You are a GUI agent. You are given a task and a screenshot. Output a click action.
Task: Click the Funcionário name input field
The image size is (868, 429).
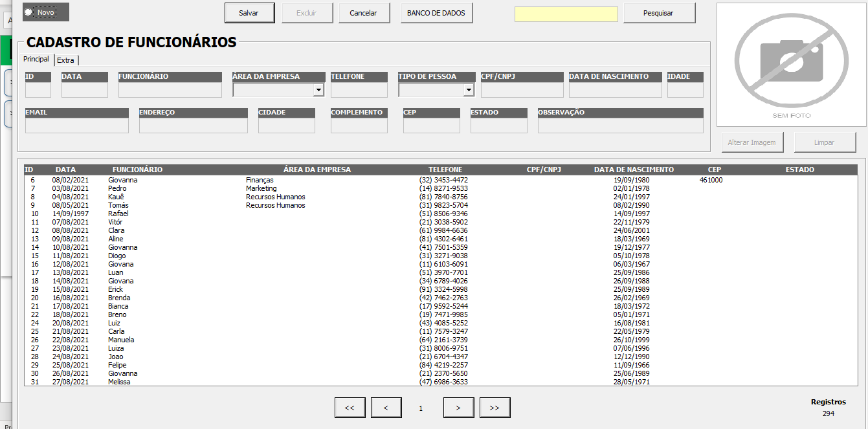click(x=171, y=90)
